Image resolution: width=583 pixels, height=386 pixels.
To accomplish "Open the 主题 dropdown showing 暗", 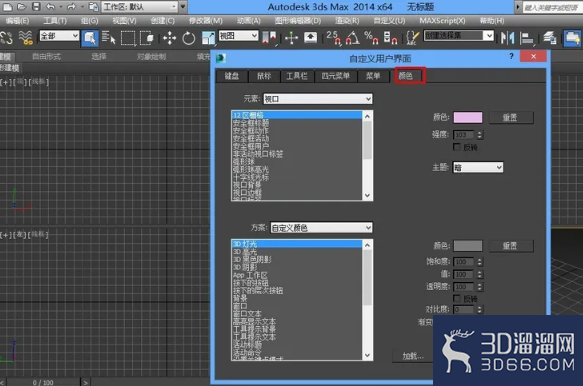I will [478, 167].
